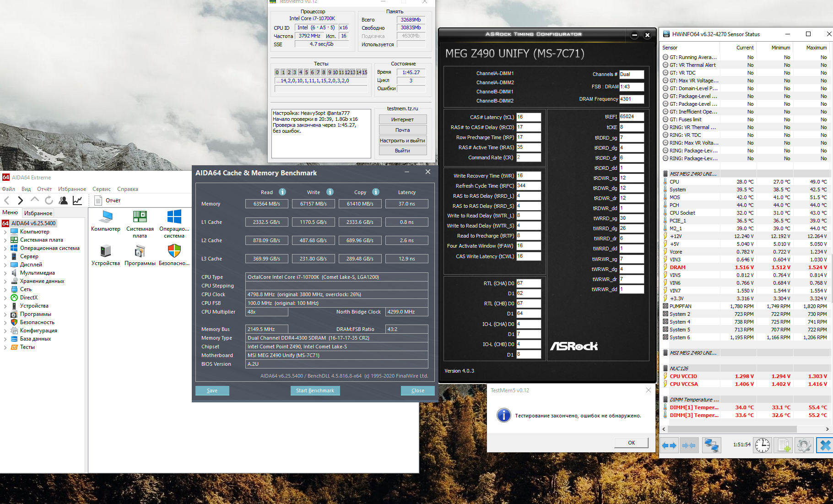
Task: Open HWiNFO settings gear icon
Action: click(x=804, y=445)
